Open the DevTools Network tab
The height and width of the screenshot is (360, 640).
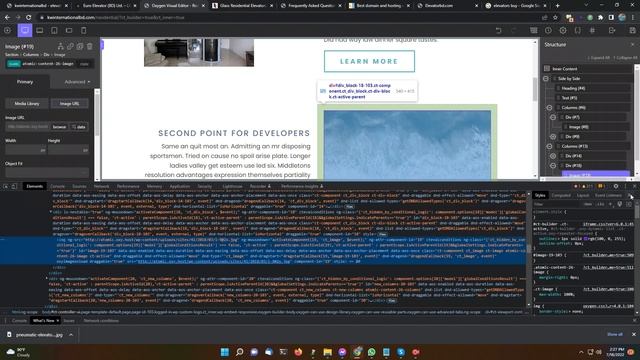pyautogui.click(x=101, y=187)
